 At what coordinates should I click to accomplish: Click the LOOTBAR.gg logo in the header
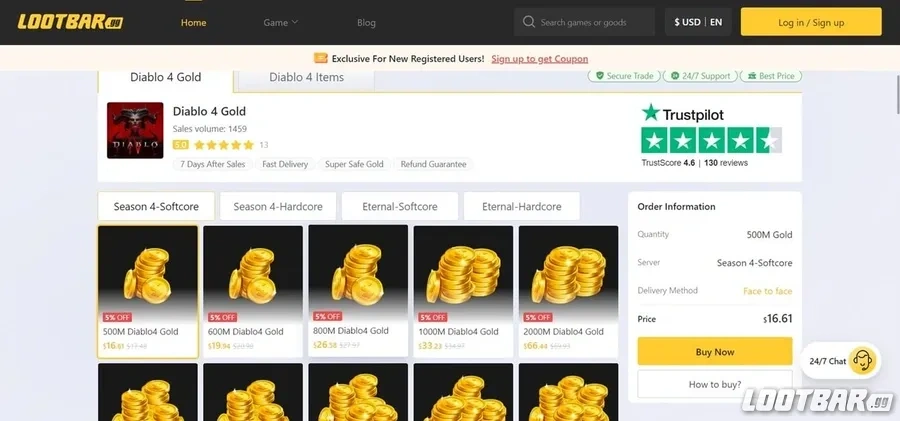(70, 22)
